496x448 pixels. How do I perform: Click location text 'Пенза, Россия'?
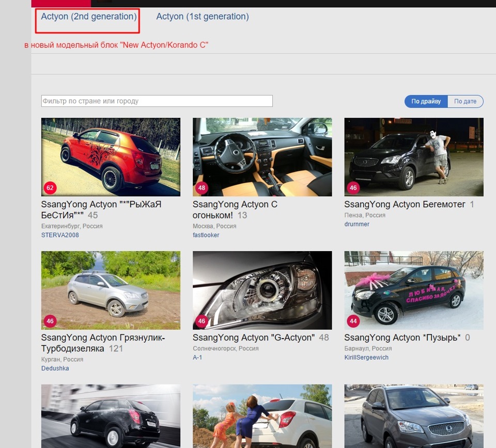pos(365,215)
